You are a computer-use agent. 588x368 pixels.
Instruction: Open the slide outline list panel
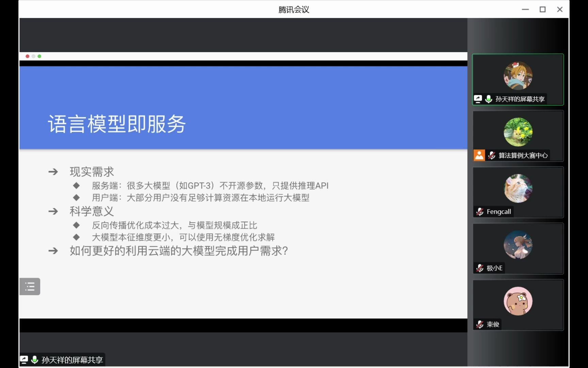pyautogui.click(x=30, y=287)
